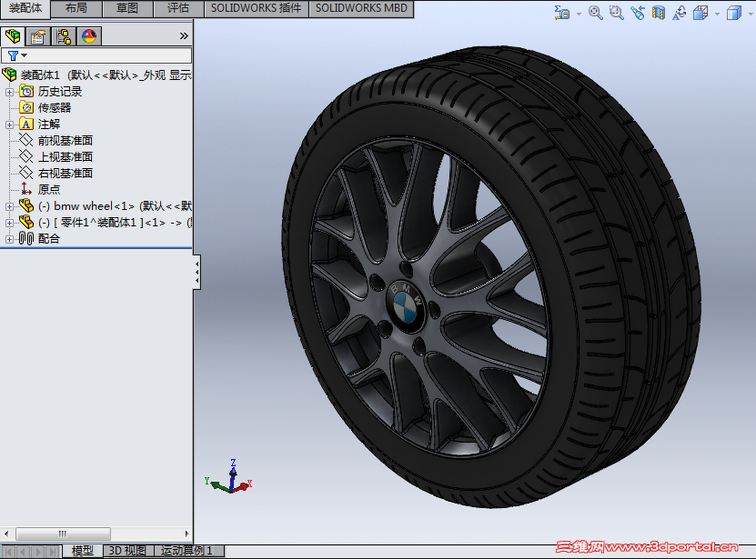Open the 运动算例 1 tab
The width and height of the screenshot is (756, 559).
tap(188, 550)
